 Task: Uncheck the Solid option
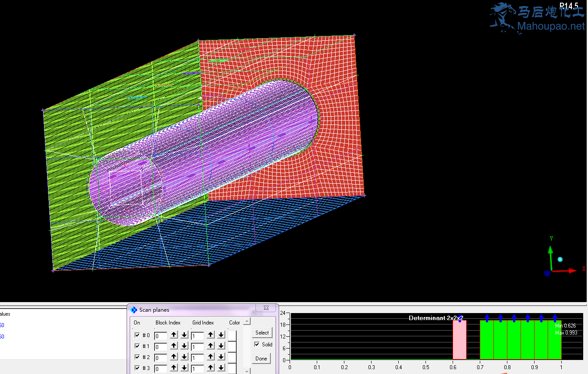(257, 344)
